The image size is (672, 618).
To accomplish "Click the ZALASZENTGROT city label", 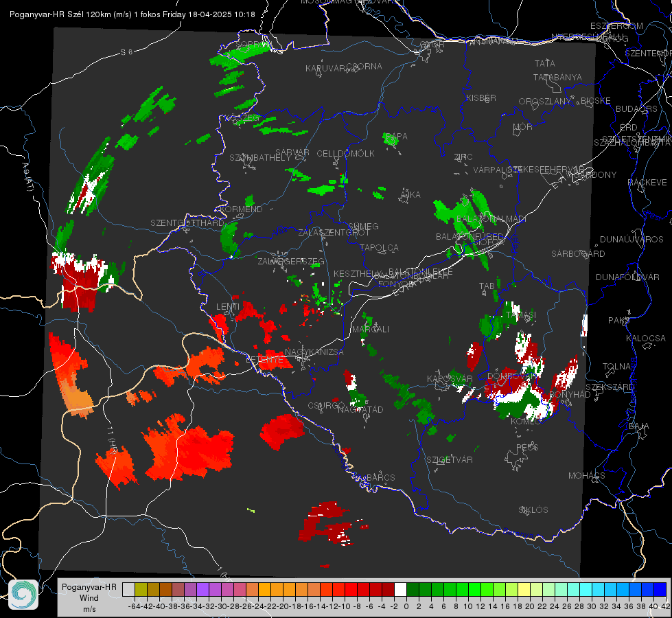I will click(x=334, y=233).
